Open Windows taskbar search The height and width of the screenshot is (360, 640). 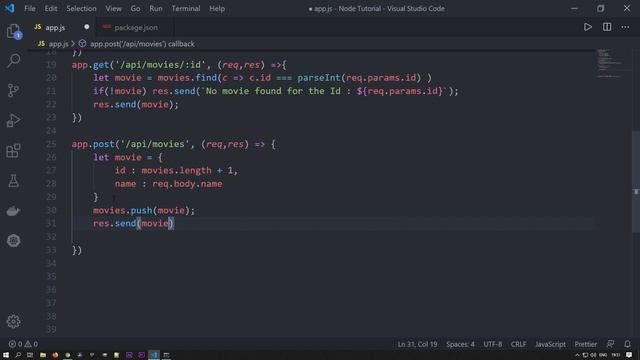pyautogui.click(x=18, y=355)
